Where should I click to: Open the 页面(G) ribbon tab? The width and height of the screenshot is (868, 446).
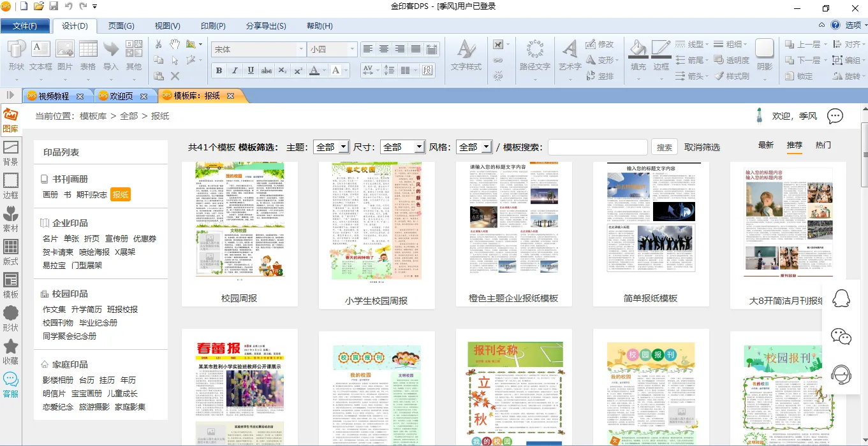coord(121,26)
